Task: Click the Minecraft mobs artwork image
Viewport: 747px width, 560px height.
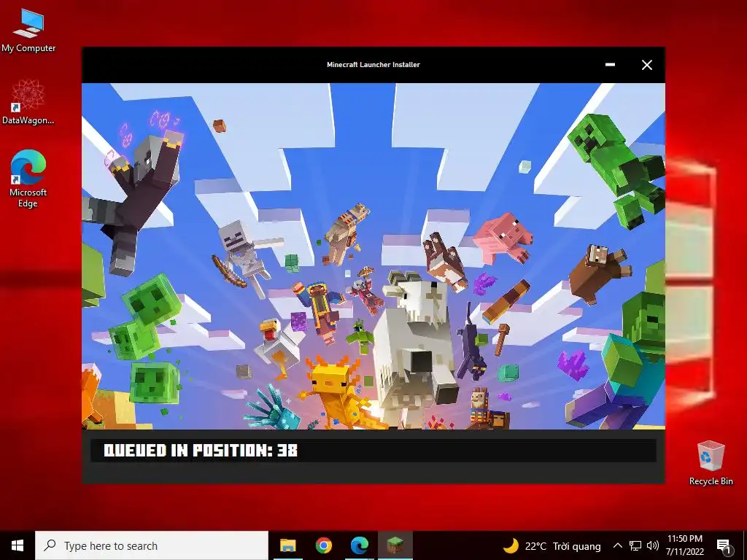Action: 373,256
